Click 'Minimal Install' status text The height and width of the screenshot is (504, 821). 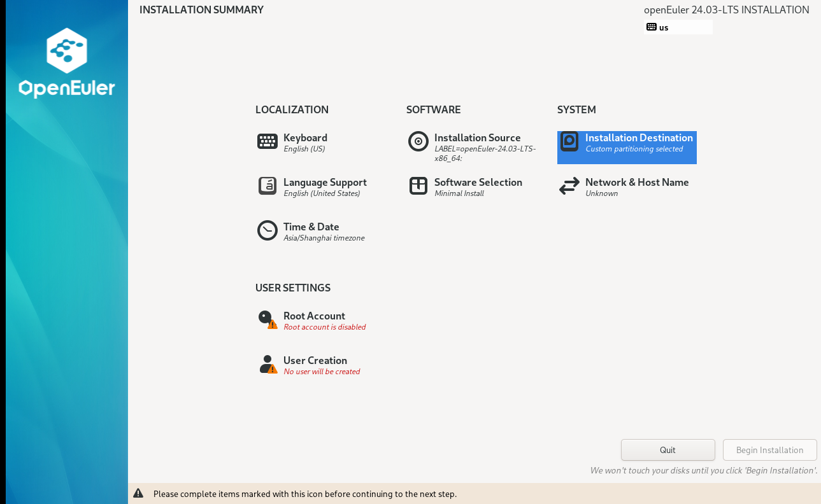(459, 193)
